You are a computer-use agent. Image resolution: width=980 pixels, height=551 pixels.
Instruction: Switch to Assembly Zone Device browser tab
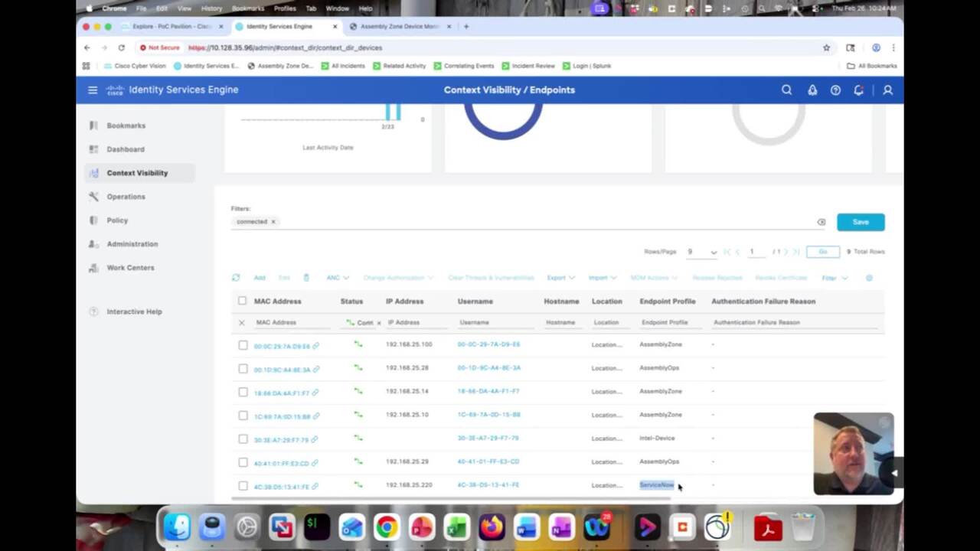(399, 26)
